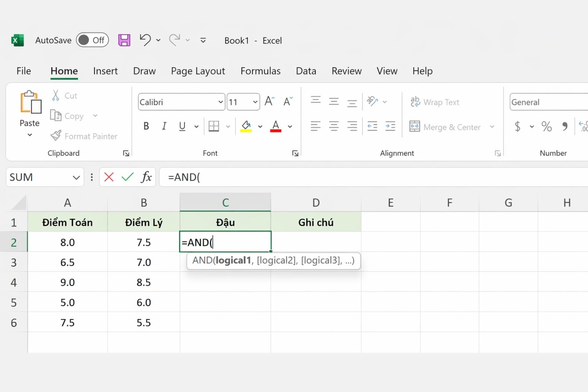Toggle Underline formatting
The image size is (588, 392).
[x=182, y=126]
